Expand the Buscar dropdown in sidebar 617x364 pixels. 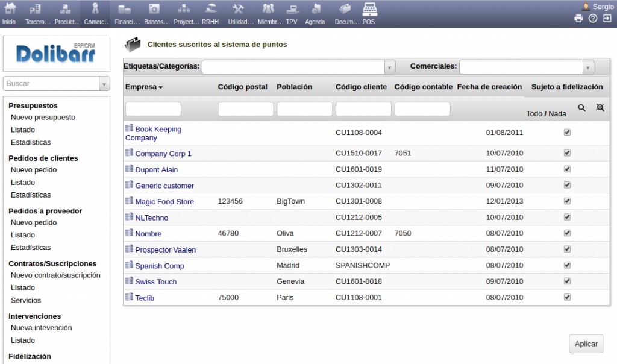point(104,84)
